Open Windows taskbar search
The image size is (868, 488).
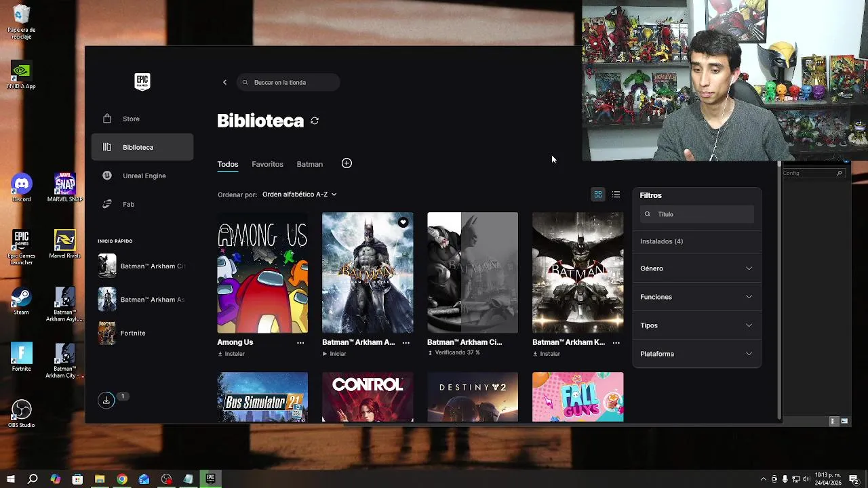pyautogui.click(x=33, y=479)
